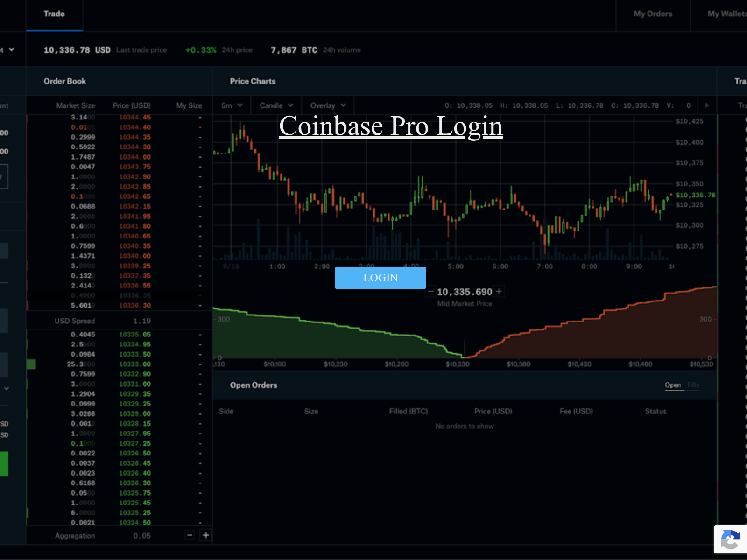Click the Price Charts panel header
Viewport: 747px width, 560px height.
[x=253, y=81]
